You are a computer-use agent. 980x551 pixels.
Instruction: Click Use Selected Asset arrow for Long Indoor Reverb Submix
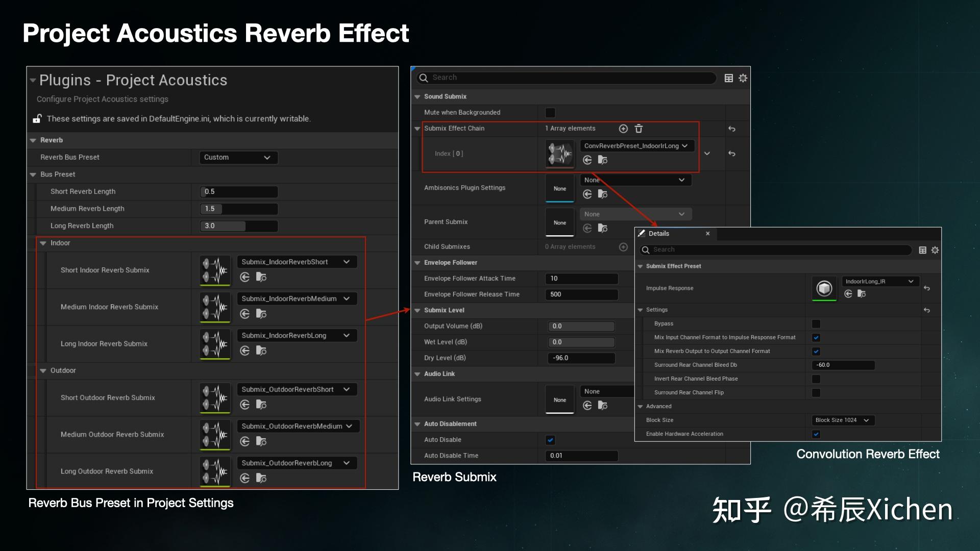(x=245, y=350)
